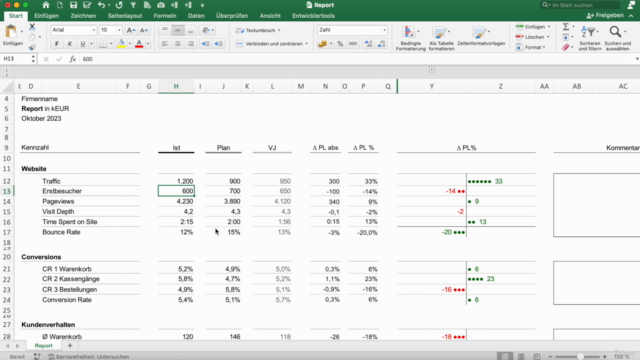Screen dimensions: 640x360
Task: Toggle italic formatting (K)
Action: (70, 44)
